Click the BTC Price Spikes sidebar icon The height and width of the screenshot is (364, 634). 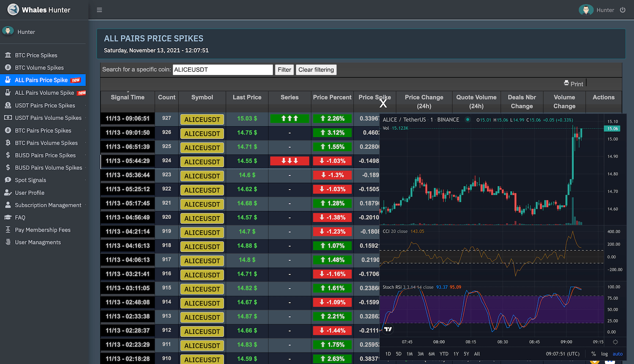coord(8,55)
